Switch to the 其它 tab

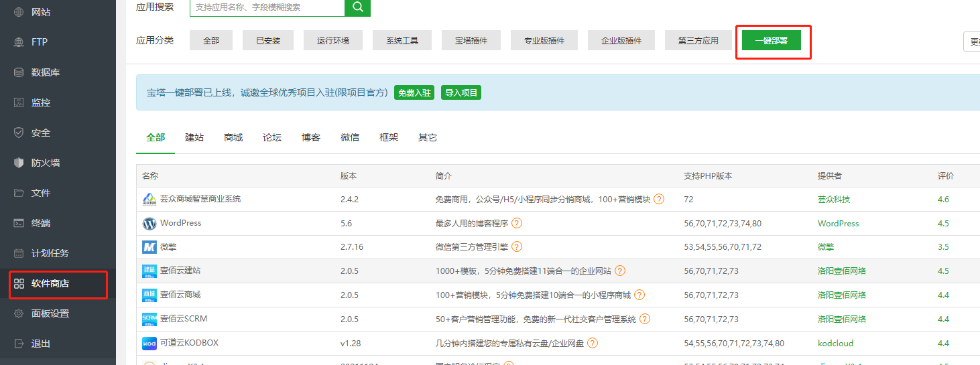tap(428, 137)
